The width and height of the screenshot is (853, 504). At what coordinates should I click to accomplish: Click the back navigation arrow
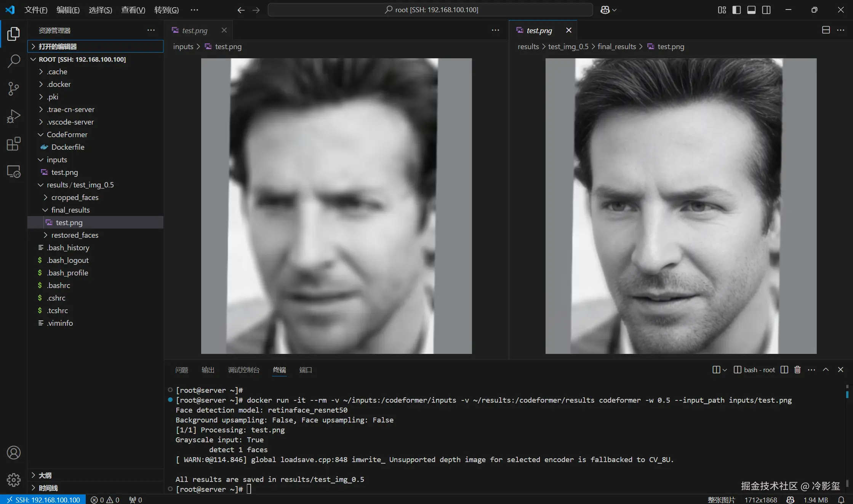coord(241,10)
